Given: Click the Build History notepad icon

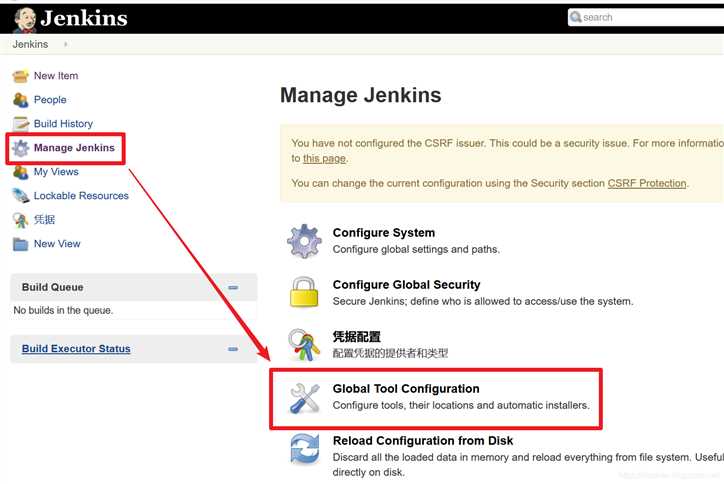Looking at the screenshot, I should 20,124.
